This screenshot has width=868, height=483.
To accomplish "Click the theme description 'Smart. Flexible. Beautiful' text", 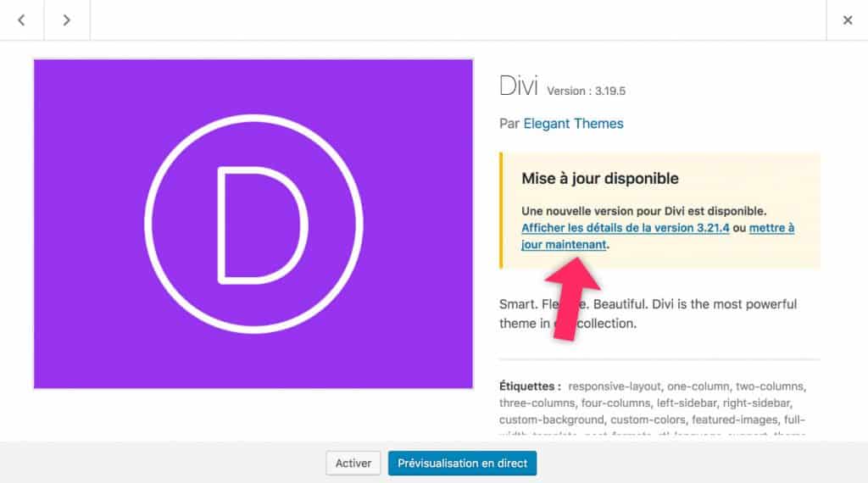I will click(648, 314).
